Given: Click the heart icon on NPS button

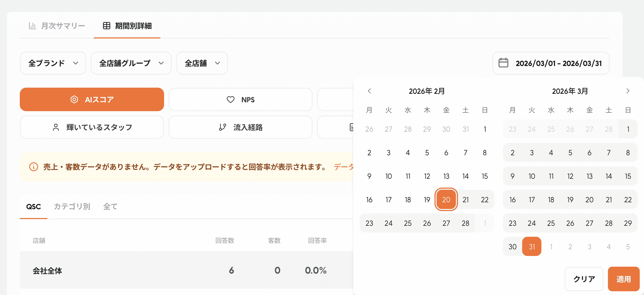Looking at the screenshot, I should 230,100.
